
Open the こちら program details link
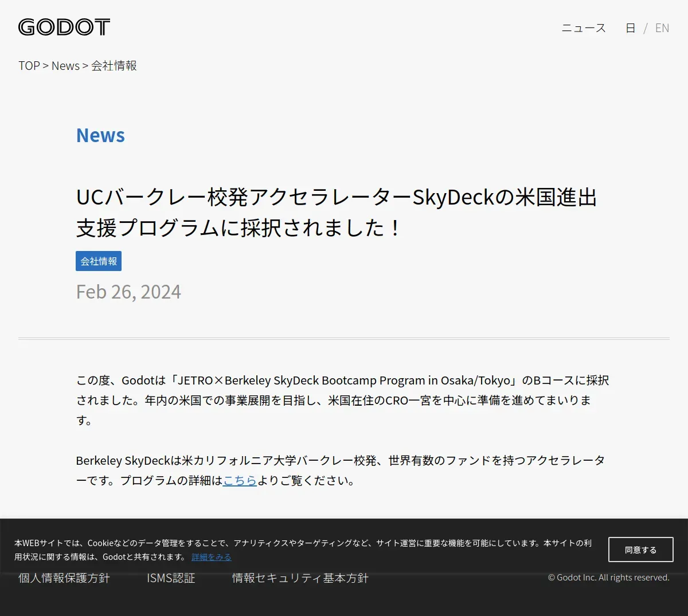point(240,480)
